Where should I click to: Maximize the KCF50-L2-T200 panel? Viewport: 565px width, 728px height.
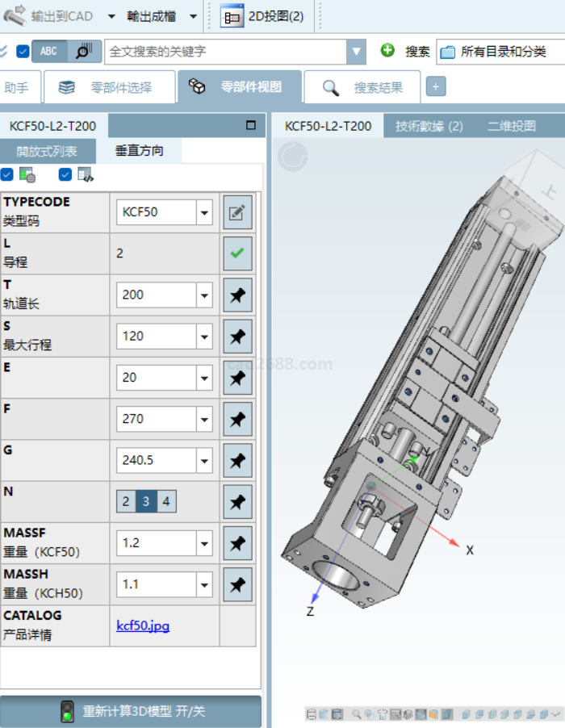coord(251,126)
